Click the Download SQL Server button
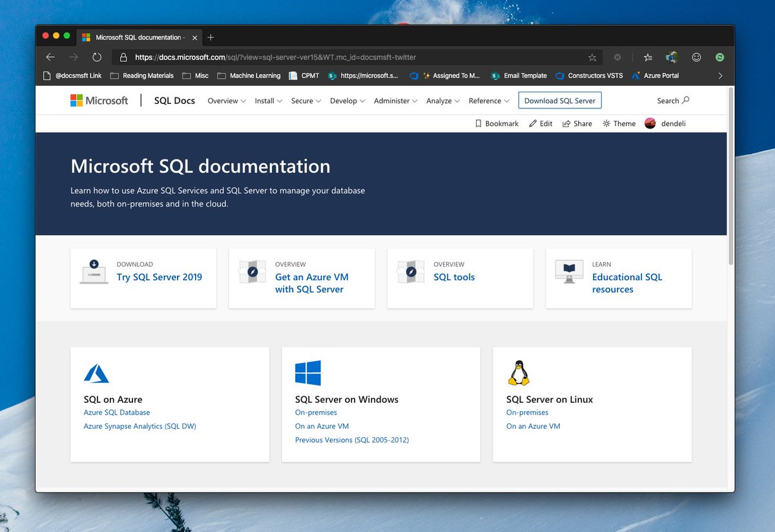 (560, 101)
